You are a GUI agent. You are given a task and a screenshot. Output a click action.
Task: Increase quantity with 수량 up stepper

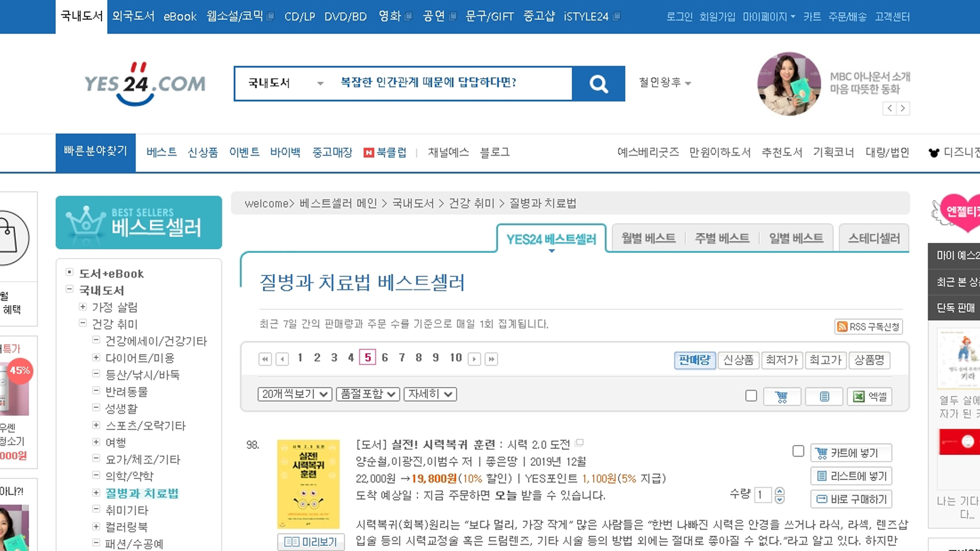tap(779, 491)
